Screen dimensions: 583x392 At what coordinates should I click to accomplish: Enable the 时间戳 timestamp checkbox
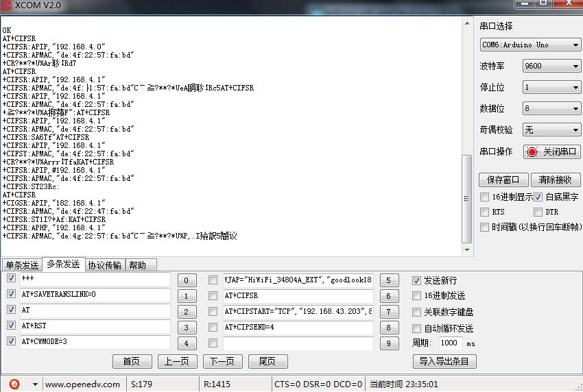tap(484, 227)
